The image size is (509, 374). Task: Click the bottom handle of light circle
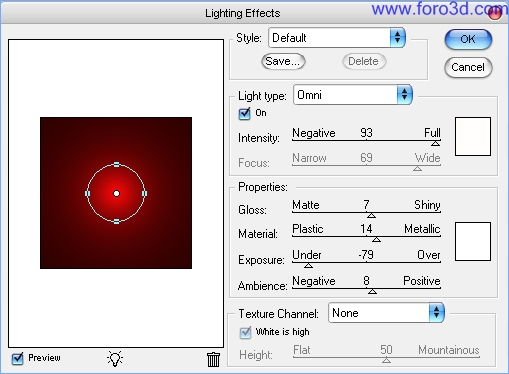pos(116,222)
